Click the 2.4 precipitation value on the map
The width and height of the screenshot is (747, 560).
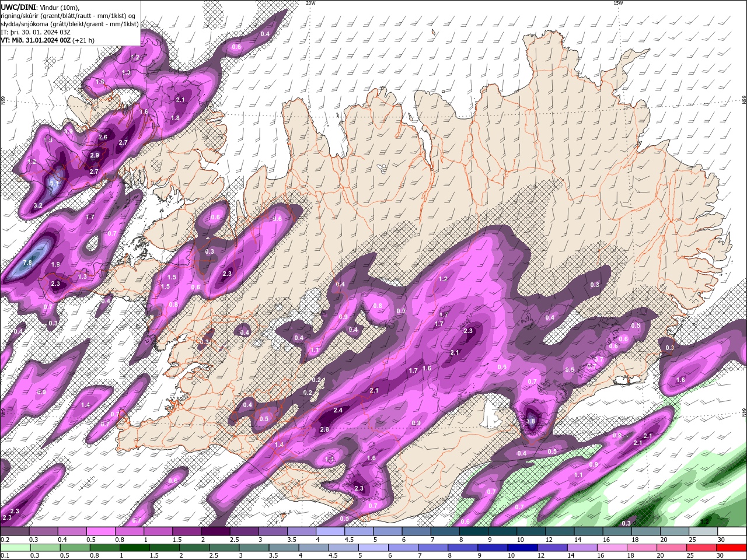point(338,410)
